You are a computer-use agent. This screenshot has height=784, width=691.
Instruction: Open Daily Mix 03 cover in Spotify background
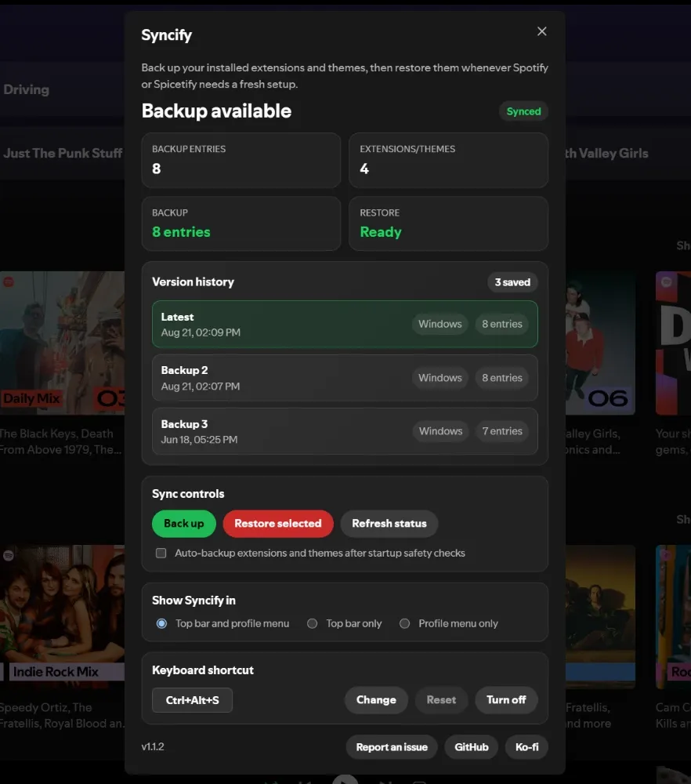tap(63, 343)
